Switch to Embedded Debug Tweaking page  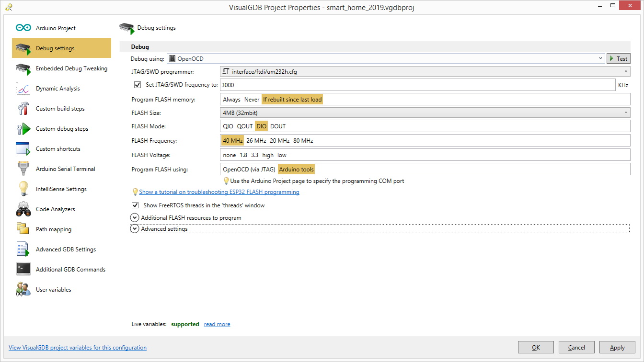click(x=61, y=68)
